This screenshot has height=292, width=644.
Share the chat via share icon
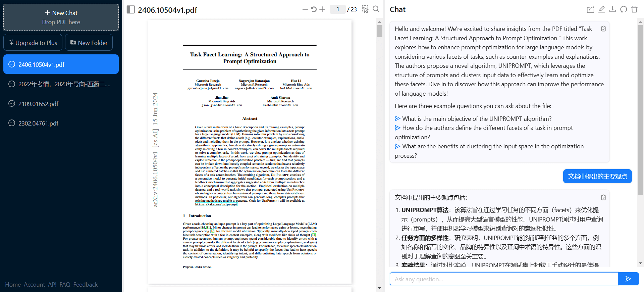click(x=591, y=9)
